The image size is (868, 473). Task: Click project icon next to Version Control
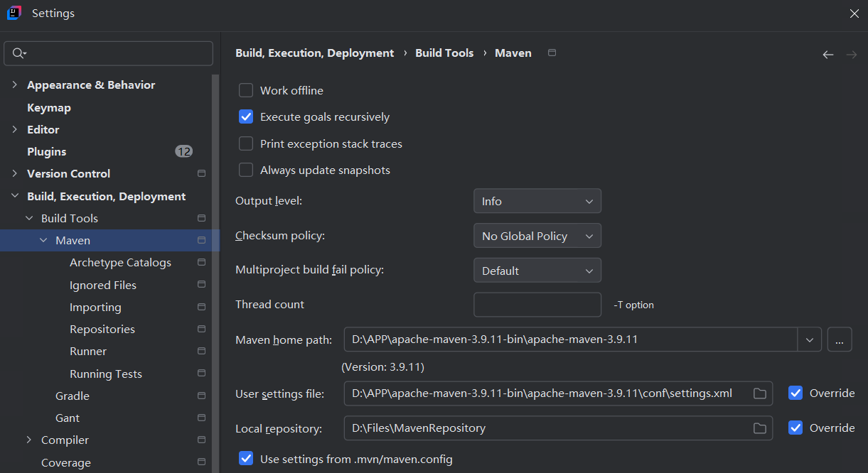pyautogui.click(x=201, y=174)
